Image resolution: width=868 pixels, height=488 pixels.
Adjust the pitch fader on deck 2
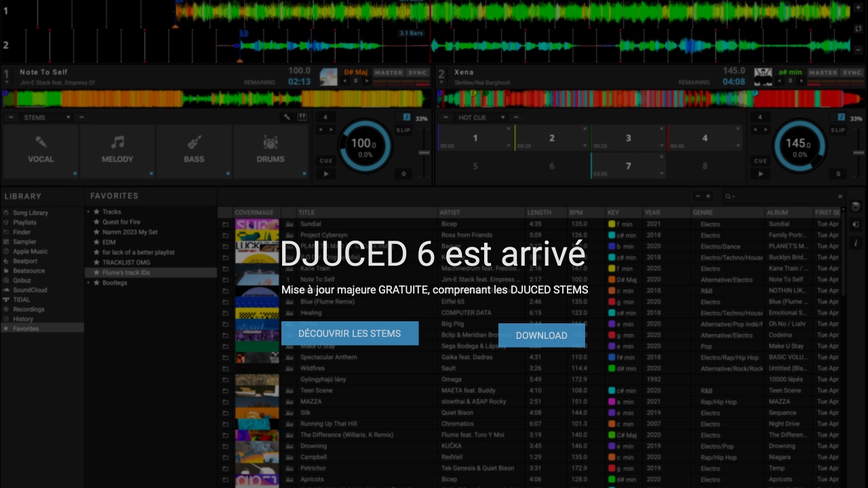[x=859, y=153]
